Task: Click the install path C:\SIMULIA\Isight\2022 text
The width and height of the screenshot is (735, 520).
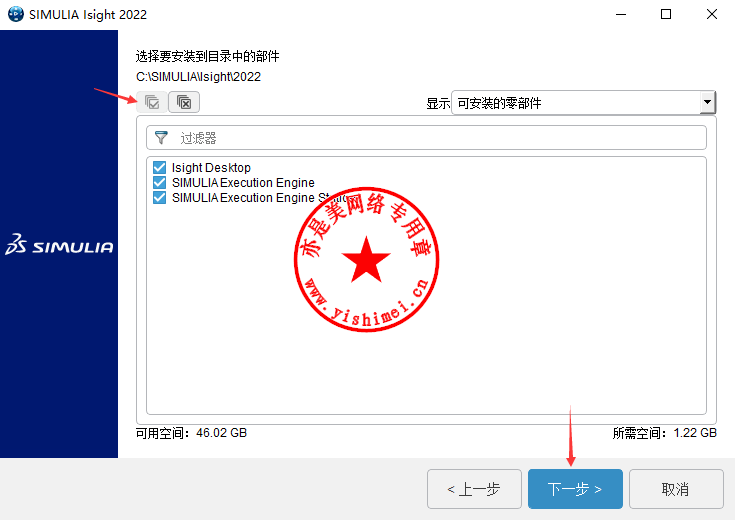Action: 198,76
